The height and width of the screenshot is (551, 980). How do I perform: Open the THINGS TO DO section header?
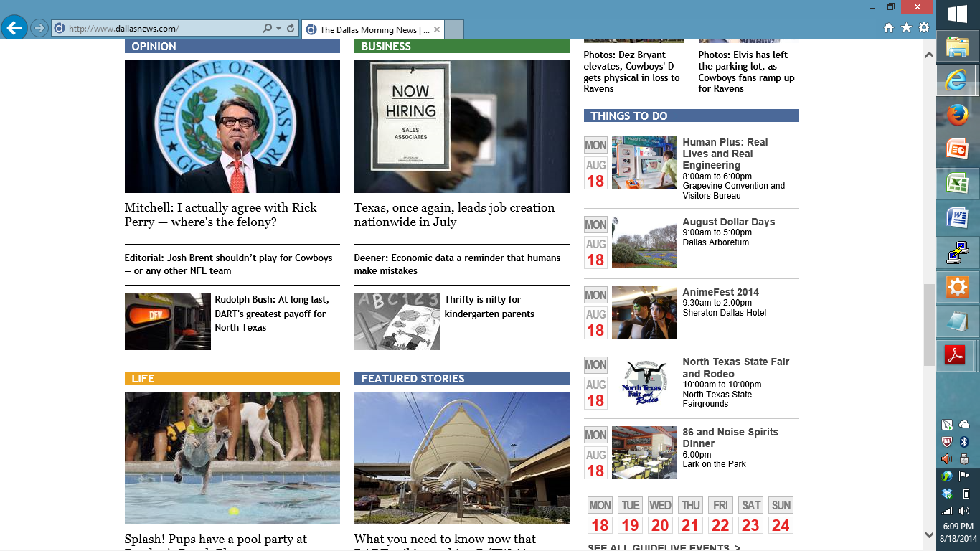click(x=692, y=116)
